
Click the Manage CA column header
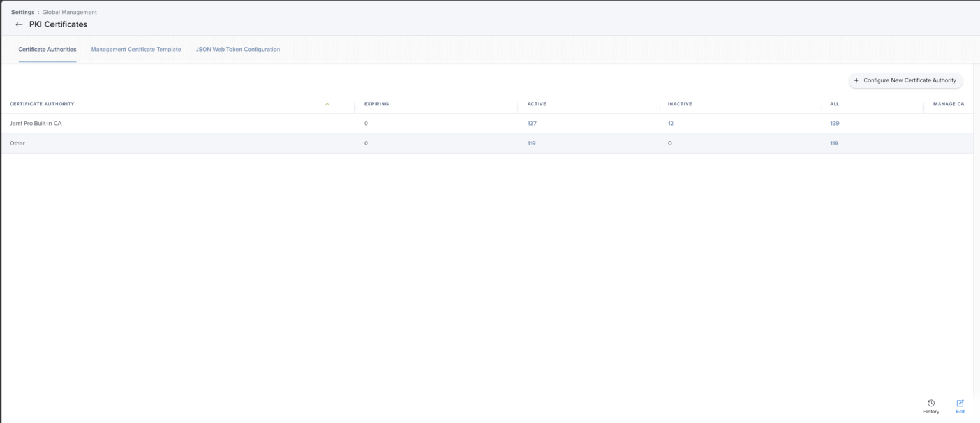949,103
